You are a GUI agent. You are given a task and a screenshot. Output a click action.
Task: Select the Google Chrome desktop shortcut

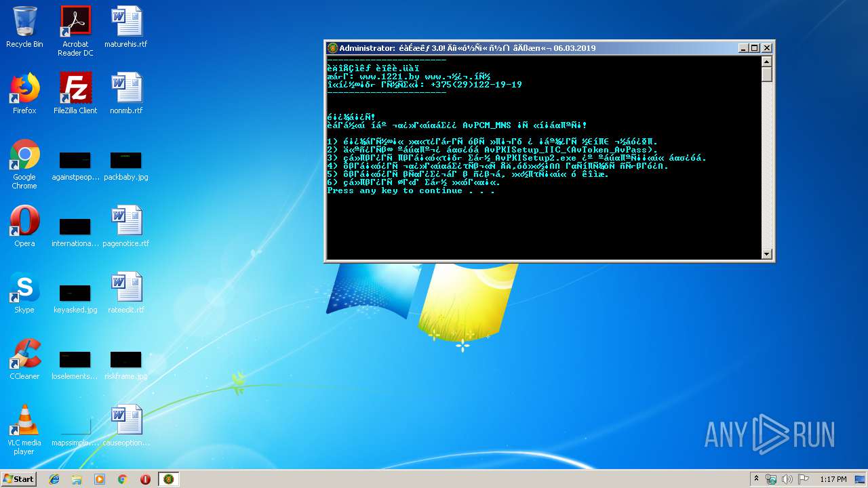(24, 164)
